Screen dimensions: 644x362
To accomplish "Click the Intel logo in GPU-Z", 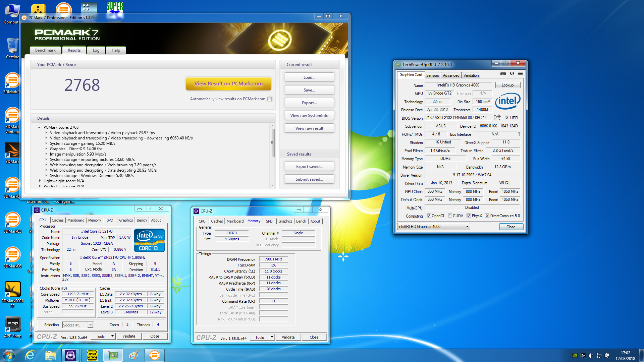I will point(507,101).
